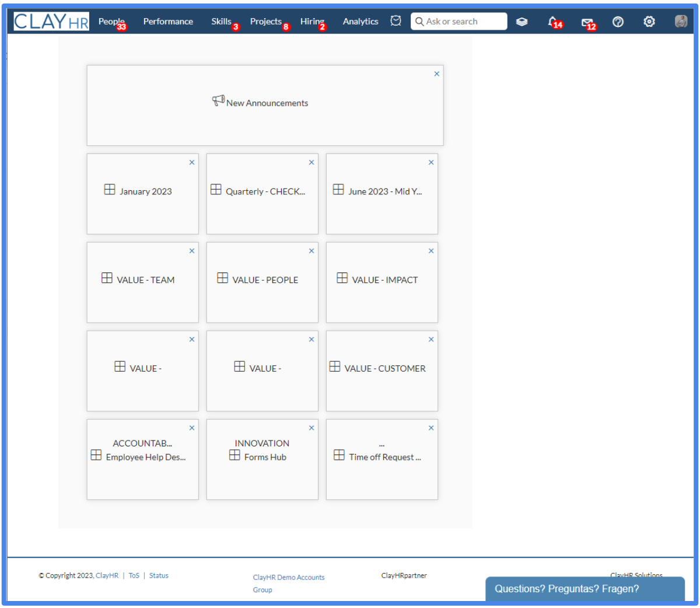Open the ClayHR Demo Accounts Group link

[x=289, y=583]
